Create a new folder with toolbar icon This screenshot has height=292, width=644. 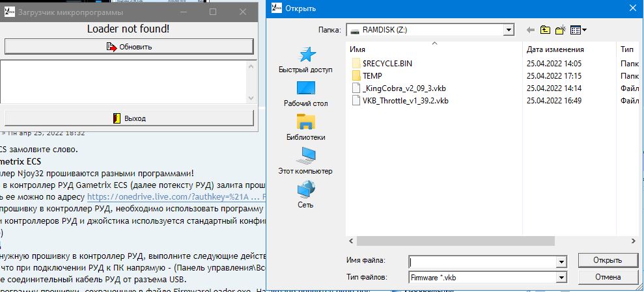pyautogui.click(x=560, y=30)
